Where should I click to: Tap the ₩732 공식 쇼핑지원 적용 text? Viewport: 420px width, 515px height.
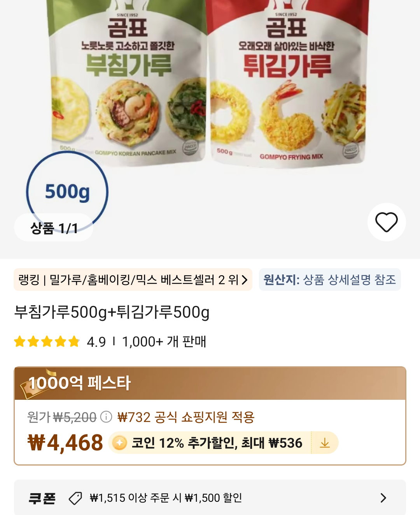186,417
